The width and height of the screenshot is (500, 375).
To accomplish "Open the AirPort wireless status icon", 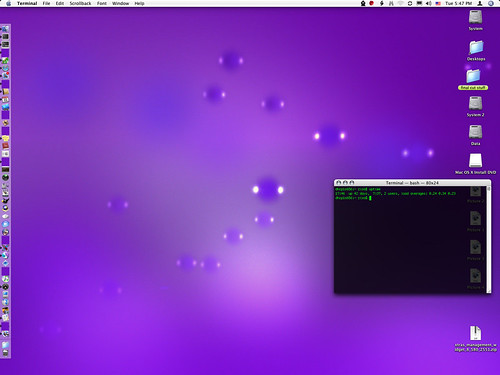I will [401, 3].
